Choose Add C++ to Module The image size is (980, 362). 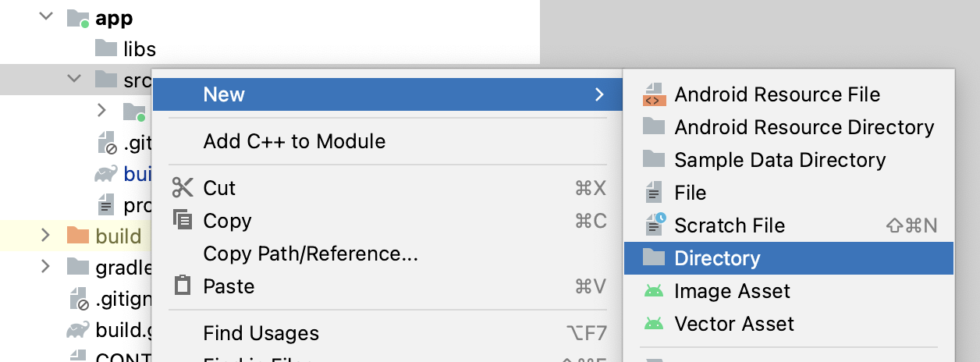tap(294, 141)
